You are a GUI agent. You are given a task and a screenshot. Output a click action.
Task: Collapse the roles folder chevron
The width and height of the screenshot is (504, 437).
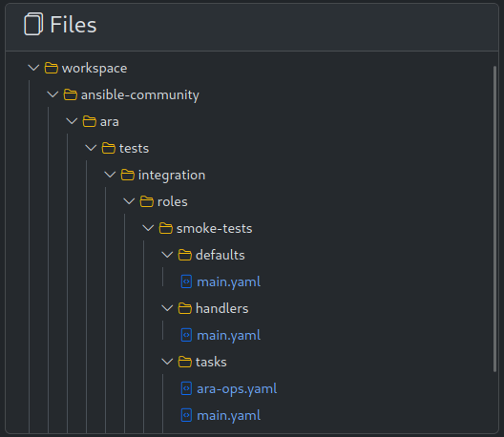[129, 201]
